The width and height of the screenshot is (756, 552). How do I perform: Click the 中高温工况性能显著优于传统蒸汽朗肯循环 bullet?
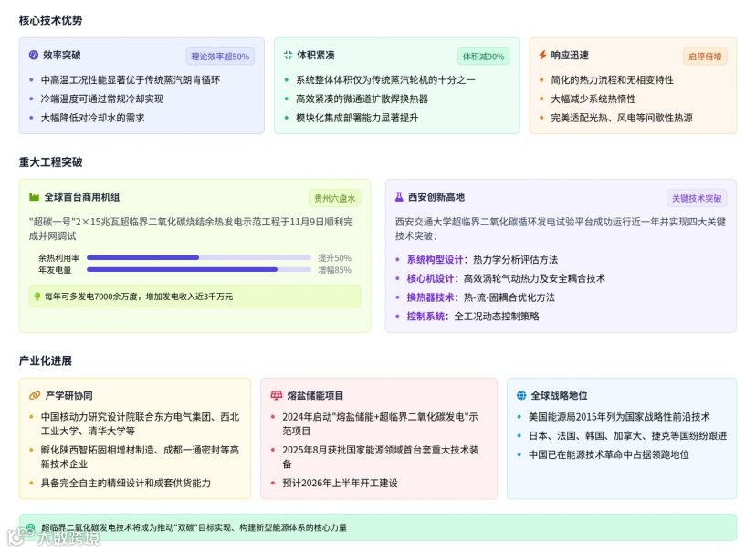131,80
